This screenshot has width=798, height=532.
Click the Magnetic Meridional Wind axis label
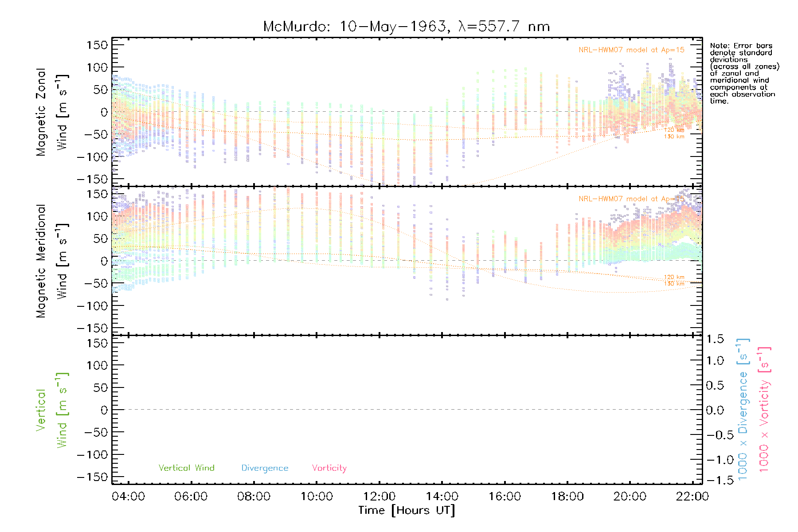(x=51, y=261)
